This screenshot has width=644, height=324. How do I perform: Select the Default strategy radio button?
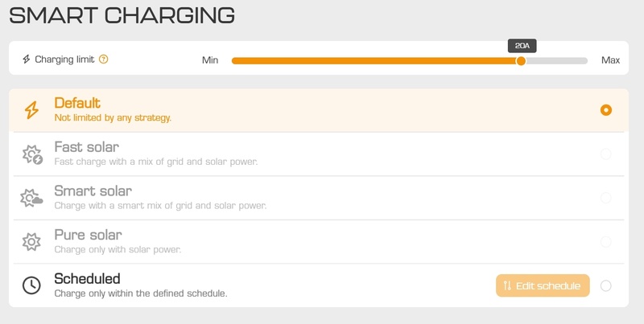[606, 110]
